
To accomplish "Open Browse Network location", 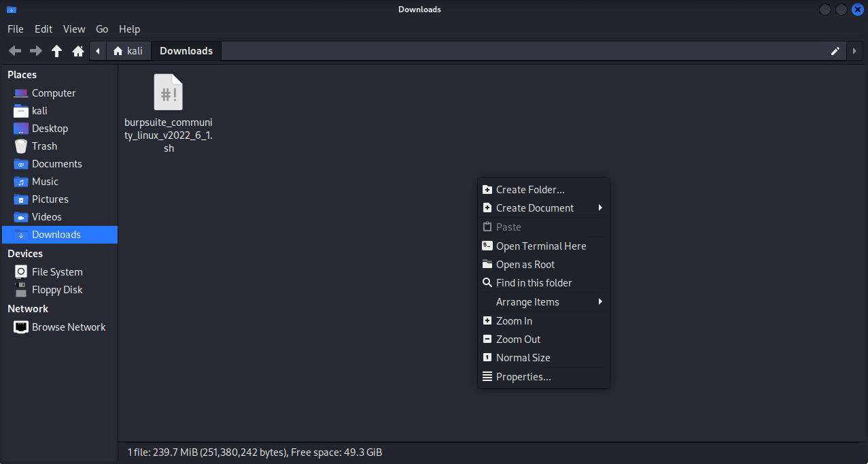I will point(68,327).
